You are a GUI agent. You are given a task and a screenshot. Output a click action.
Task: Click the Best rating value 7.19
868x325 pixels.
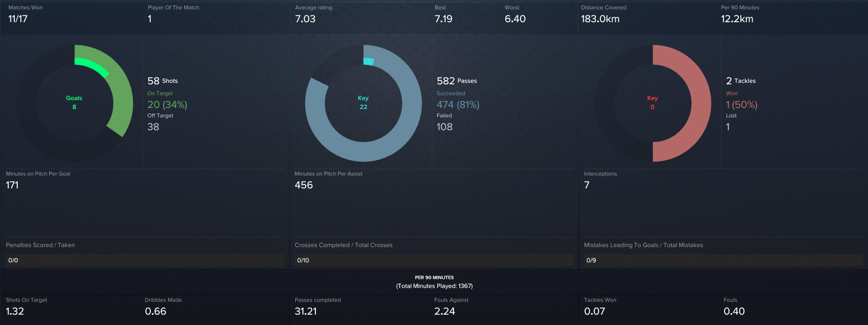click(x=444, y=19)
